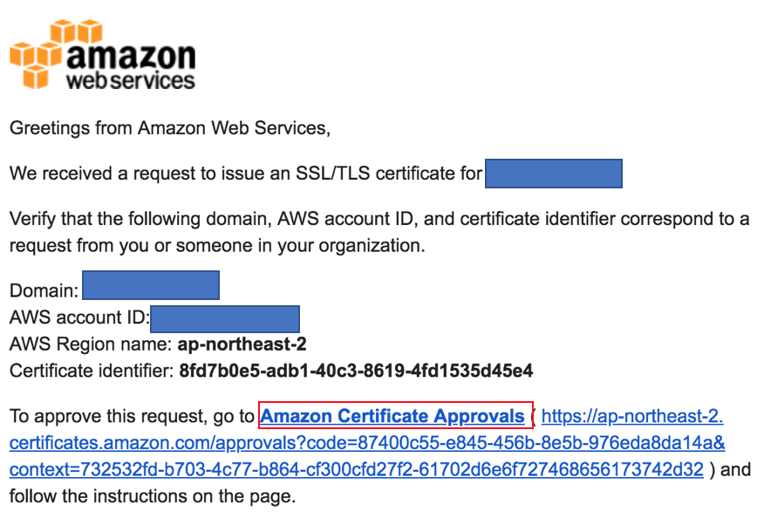Image resolution: width=764 pixels, height=532 pixels.
Task: Click 'follow the instructions on the page' text
Action: [x=153, y=496]
